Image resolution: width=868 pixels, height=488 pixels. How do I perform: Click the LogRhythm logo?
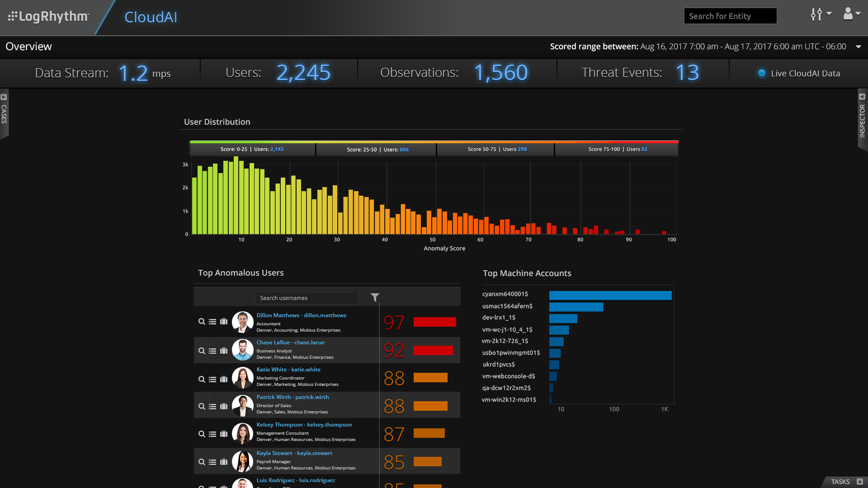(x=49, y=17)
